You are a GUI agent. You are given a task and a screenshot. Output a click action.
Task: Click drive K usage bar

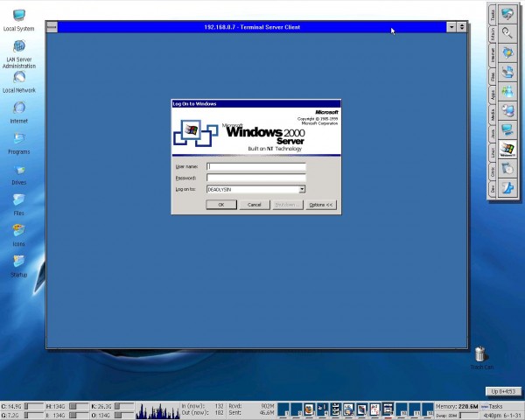tap(124, 406)
